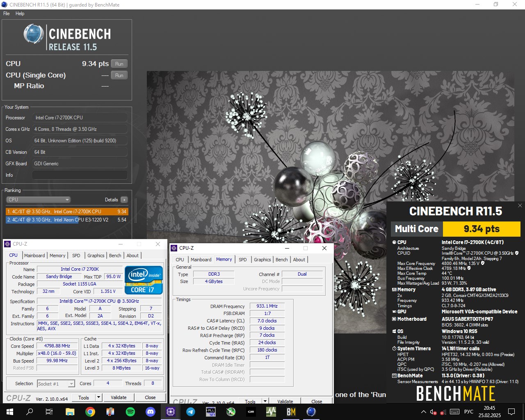Image resolution: width=525 pixels, height=420 pixels.
Task: Open Cinebench File menu
Action: click(7, 14)
